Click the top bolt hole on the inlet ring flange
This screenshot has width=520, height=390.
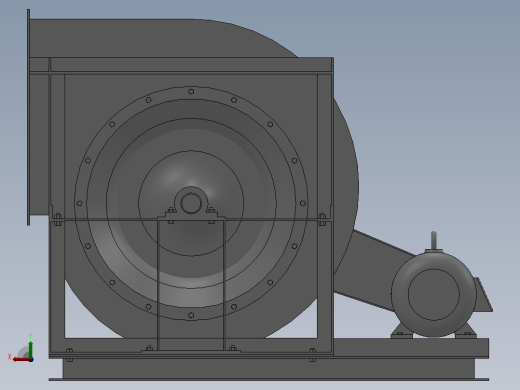(x=191, y=92)
